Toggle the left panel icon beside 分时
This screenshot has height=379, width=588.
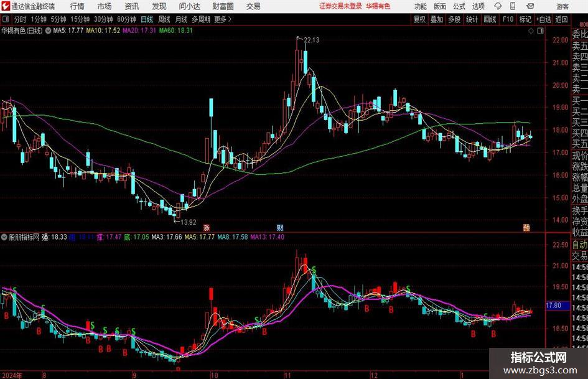pyautogui.click(x=6, y=19)
